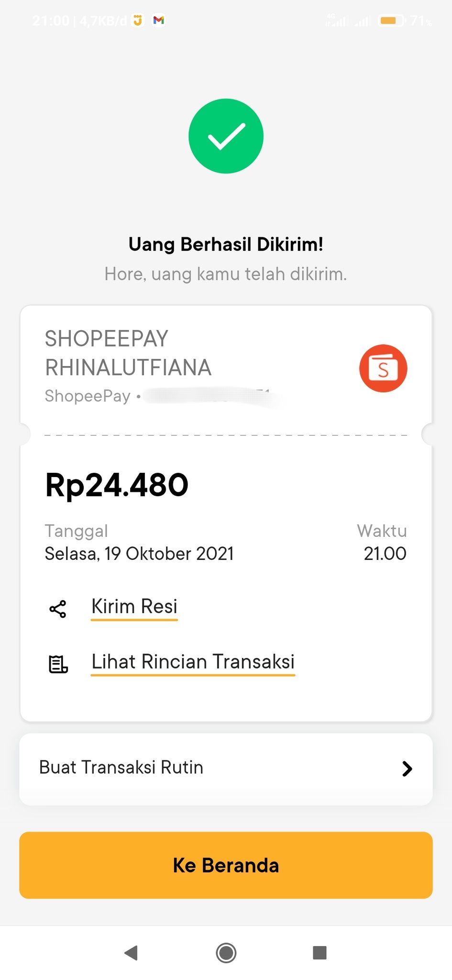Image resolution: width=452 pixels, height=980 pixels.
Task: Tap the yellow app notification icon in status bar
Action: pyautogui.click(x=138, y=20)
